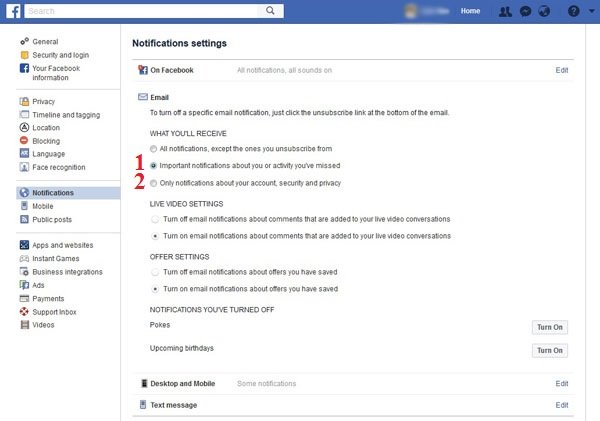The image size is (600, 421).
Task: Click the Instant Games controller icon
Action: click(24, 259)
